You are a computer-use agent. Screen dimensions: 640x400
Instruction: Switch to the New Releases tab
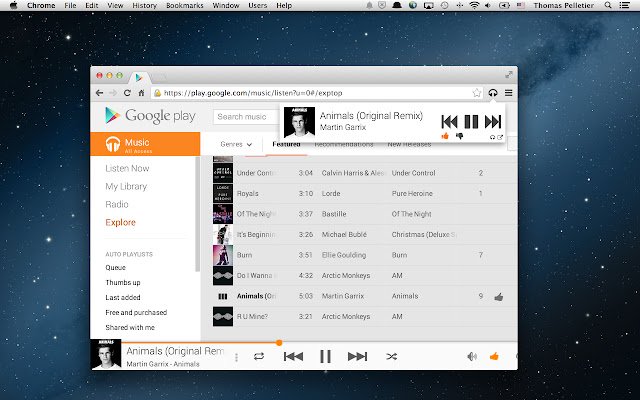pos(409,144)
